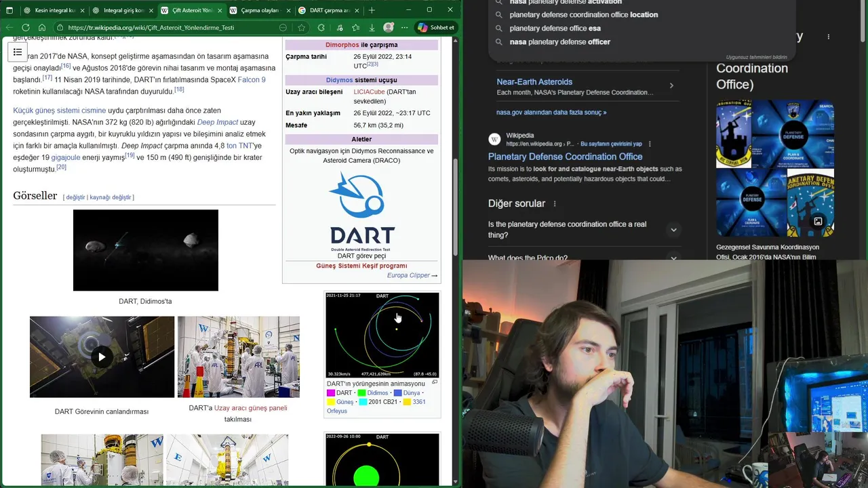
Task: Open Küçük güneş sistemi cismine link
Action: click(60, 110)
